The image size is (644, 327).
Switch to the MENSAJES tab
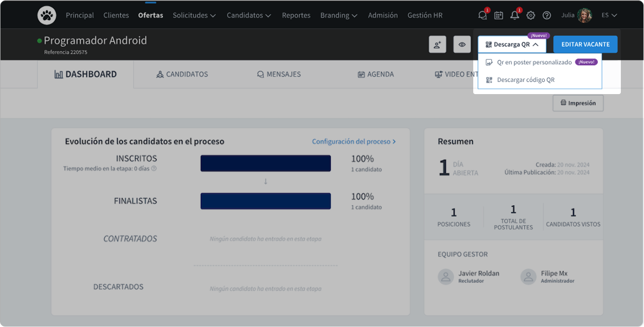pyautogui.click(x=279, y=75)
